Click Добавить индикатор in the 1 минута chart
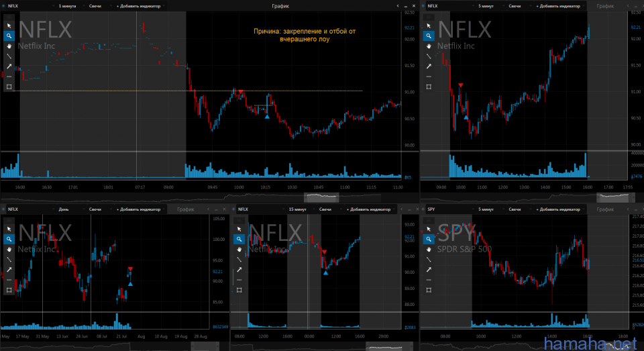This screenshot has width=644, height=351. (139, 6)
